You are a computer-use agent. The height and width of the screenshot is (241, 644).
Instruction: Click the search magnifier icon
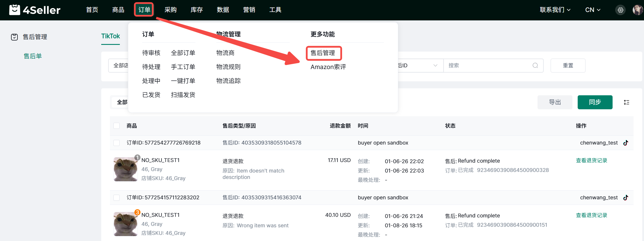pyautogui.click(x=535, y=66)
